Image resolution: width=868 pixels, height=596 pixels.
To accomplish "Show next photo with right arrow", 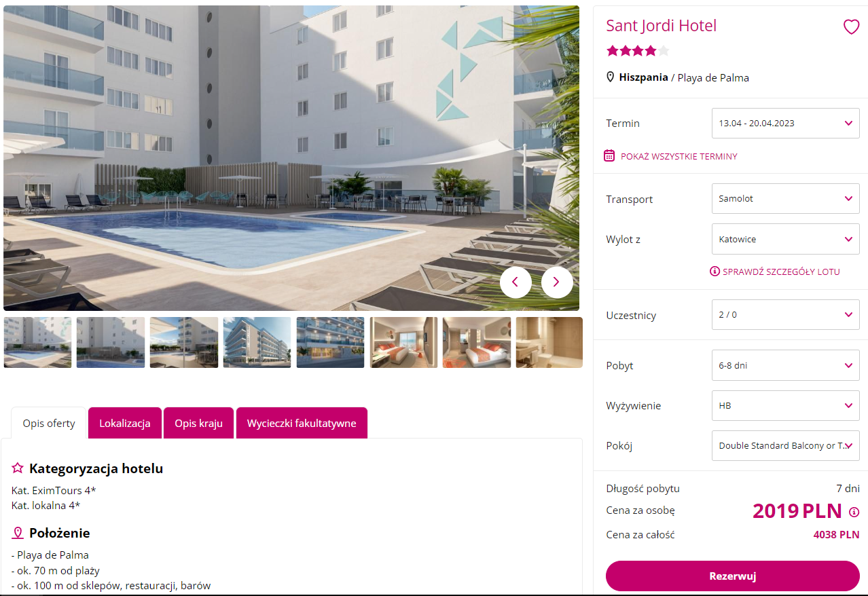I will (557, 282).
